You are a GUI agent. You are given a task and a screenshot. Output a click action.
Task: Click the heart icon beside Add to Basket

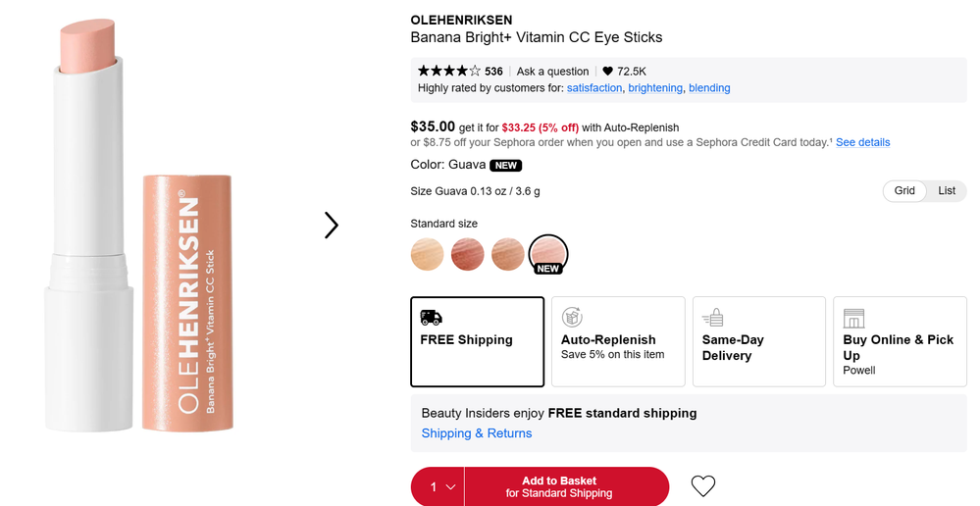[x=703, y=485]
